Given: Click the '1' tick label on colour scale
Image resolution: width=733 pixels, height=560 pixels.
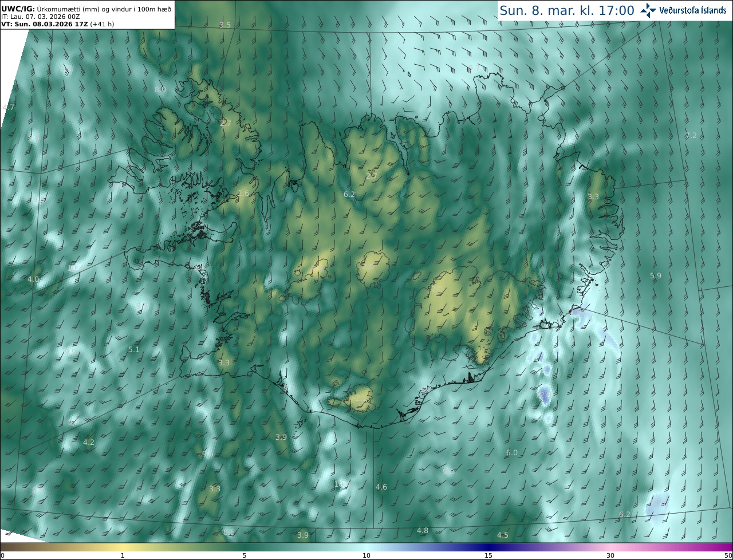Looking at the screenshot, I should coord(123,555).
